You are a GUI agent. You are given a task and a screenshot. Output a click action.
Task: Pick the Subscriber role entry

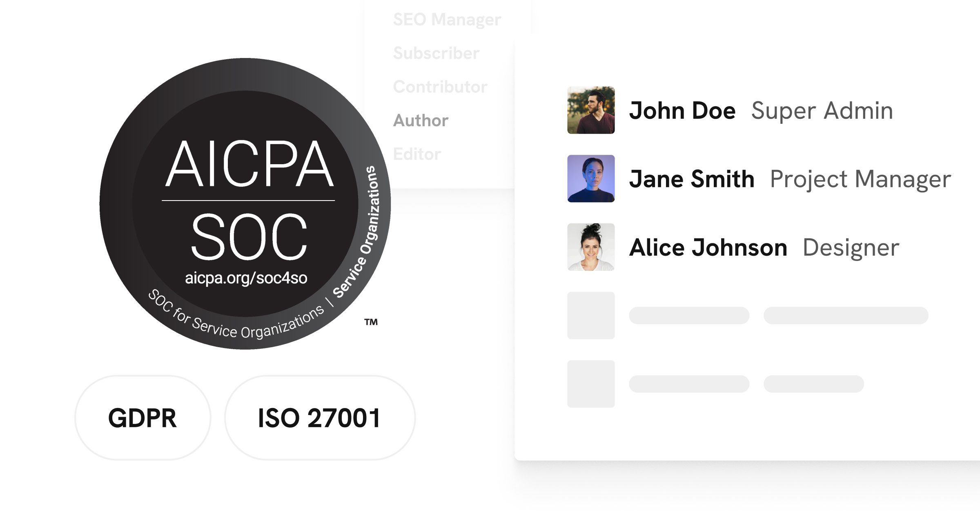(x=436, y=53)
